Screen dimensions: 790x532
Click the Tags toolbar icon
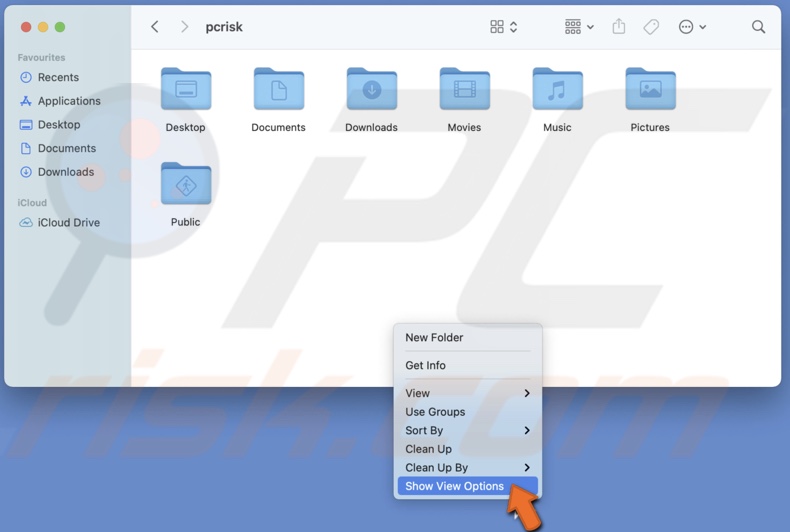[x=651, y=27]
